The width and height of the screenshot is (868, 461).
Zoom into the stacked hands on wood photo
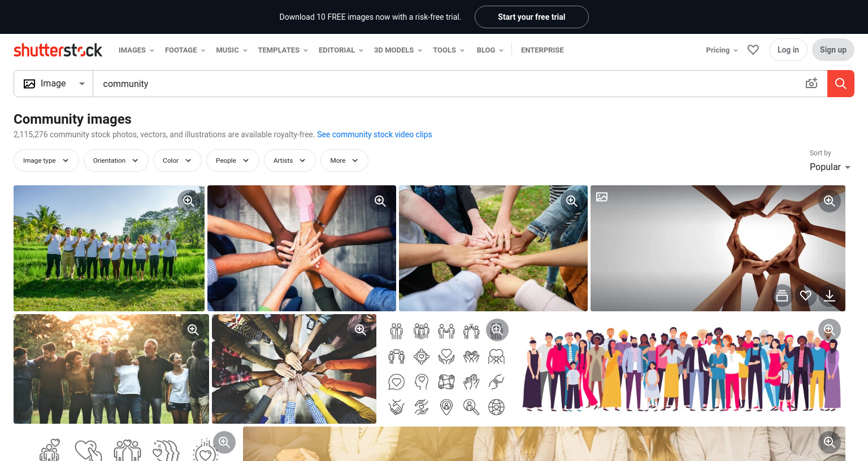click(x=380, y=201)
